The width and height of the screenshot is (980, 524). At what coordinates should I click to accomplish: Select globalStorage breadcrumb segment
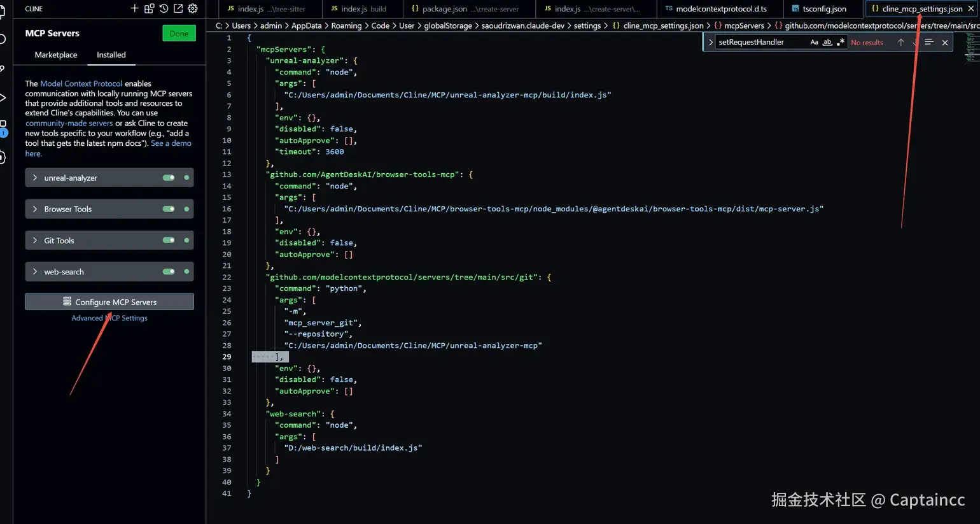448,25
